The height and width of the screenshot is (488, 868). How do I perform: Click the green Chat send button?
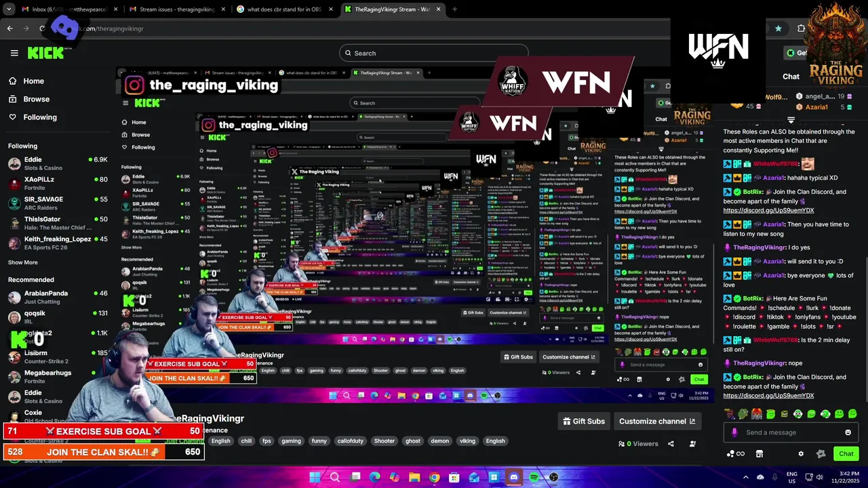846,453
